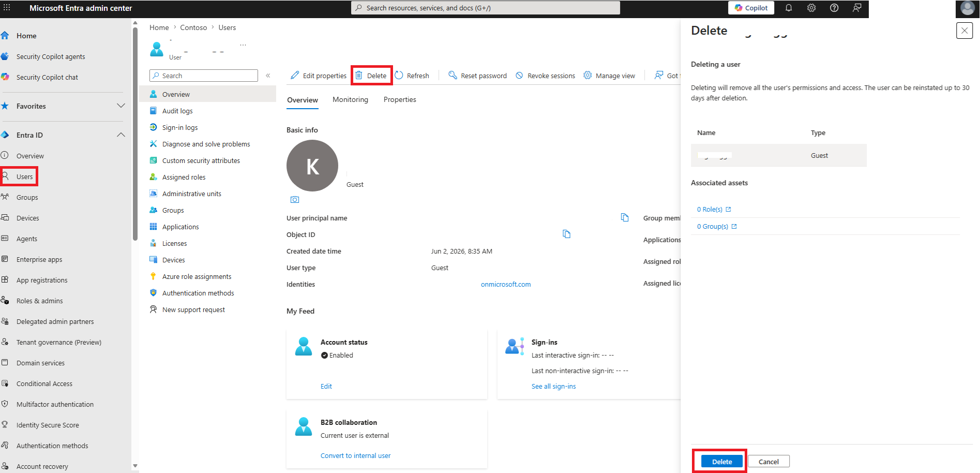Collapse the user menu with double chevron
The height and width of the screenshot is (473, 980).
pos(268,76)
